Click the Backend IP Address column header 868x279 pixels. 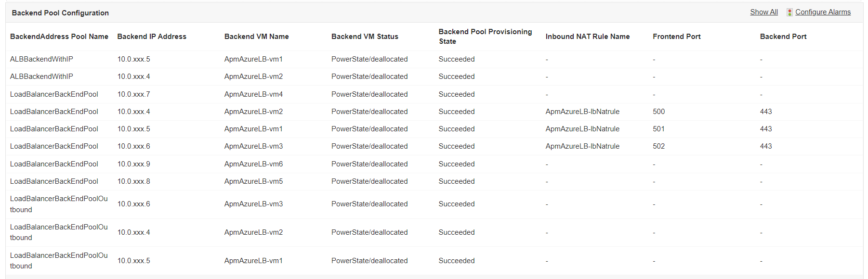coord(152,37)
